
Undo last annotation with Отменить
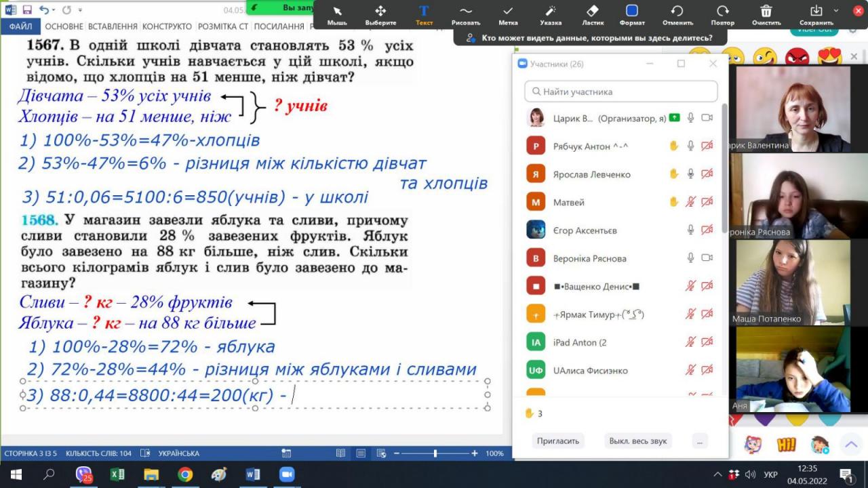(x=677, y=14)
